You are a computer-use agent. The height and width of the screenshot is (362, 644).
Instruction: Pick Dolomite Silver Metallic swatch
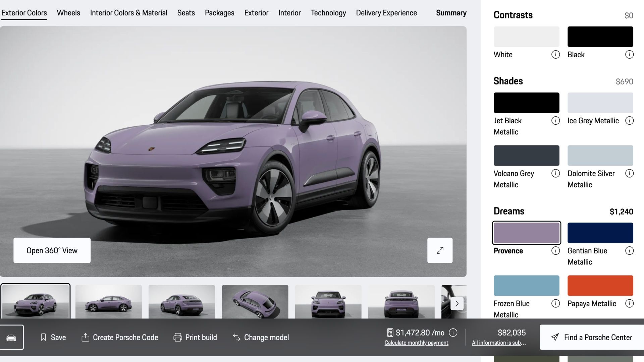(600, 155)
